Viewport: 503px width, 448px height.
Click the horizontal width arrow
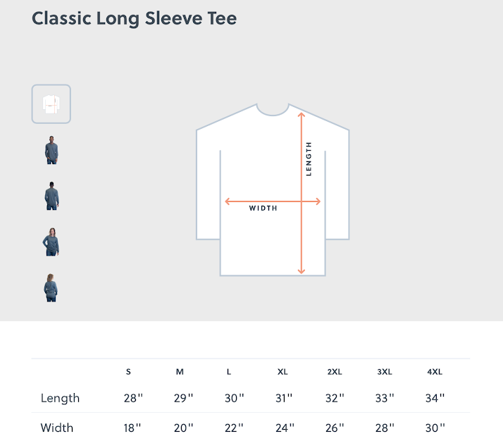(273, 201)
